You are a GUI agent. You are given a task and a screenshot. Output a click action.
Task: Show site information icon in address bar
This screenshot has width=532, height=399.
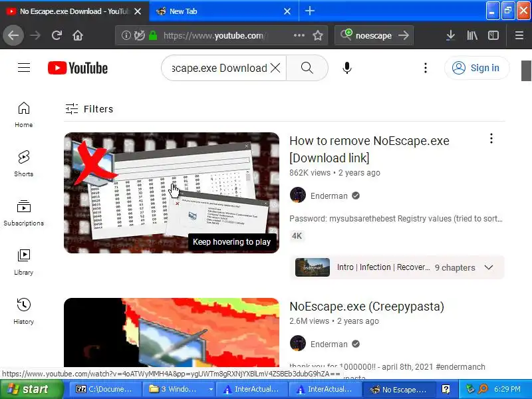pyautogui.click(x=126, y=35)
